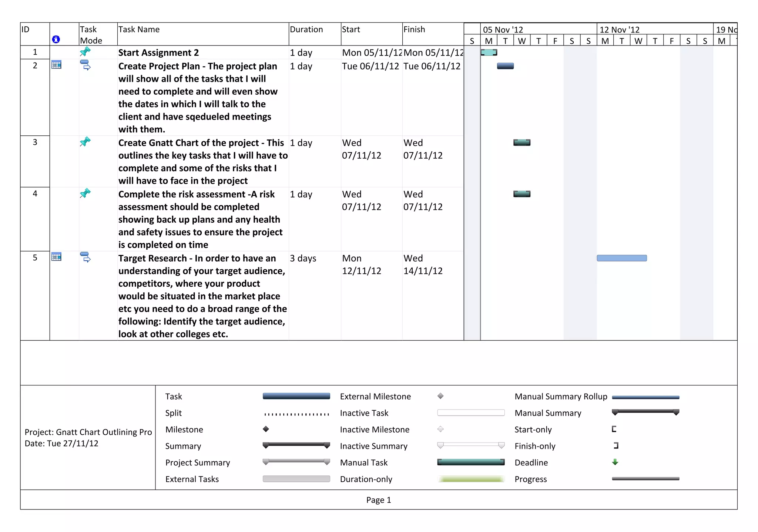Click the green Deadline arrow in legend
The image size is (758, 532).
(615, 462)
